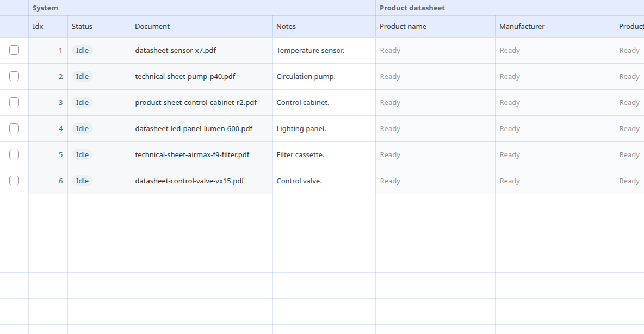The image size is (644, 334).
Task: Click the Idle status badge in row 6
Action: pos(82,181)
